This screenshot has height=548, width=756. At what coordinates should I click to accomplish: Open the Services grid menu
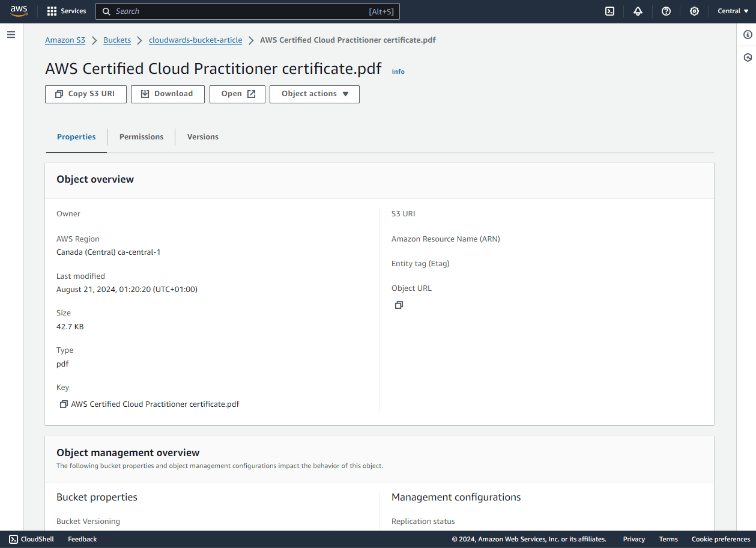(x=67, y=11)
